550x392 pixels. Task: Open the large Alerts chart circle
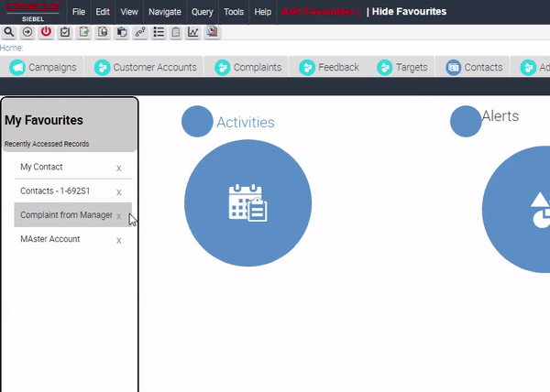point(516,209)
